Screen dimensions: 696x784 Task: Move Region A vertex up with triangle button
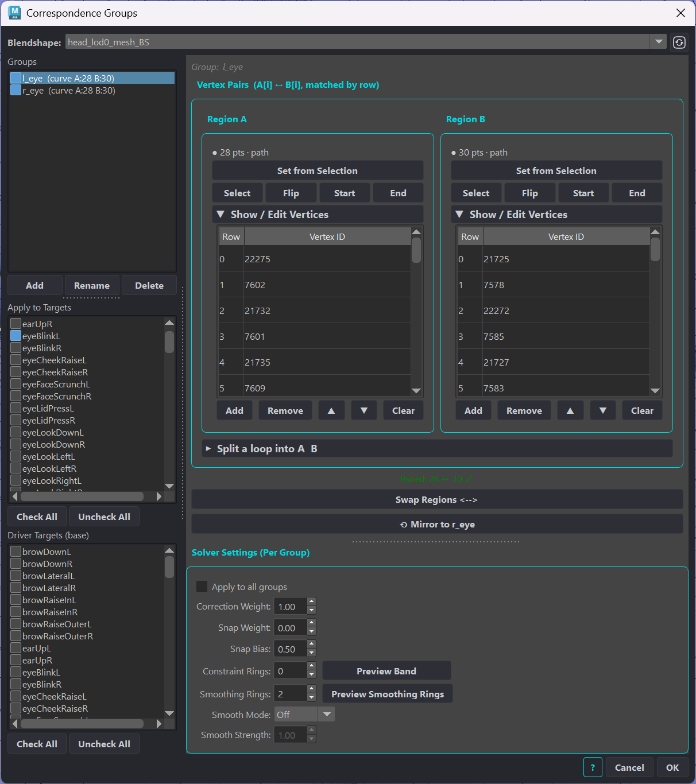pos(331,411)
